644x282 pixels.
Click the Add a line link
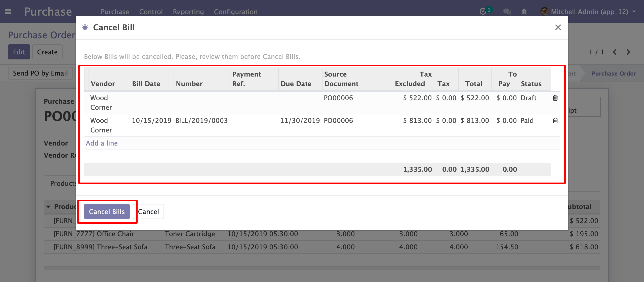coord(102,143)
